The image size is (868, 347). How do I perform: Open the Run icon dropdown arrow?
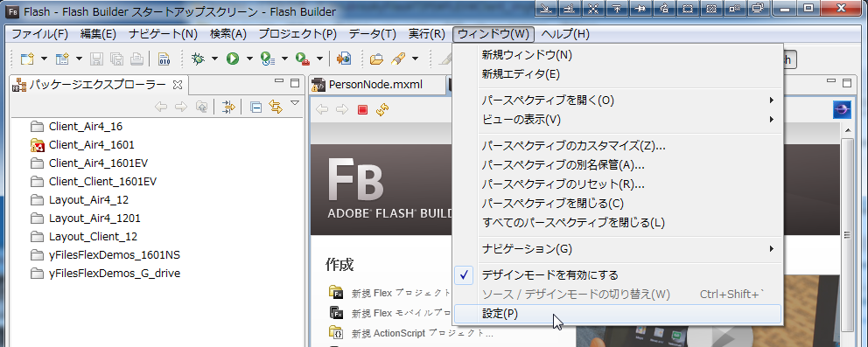[249, 59]
